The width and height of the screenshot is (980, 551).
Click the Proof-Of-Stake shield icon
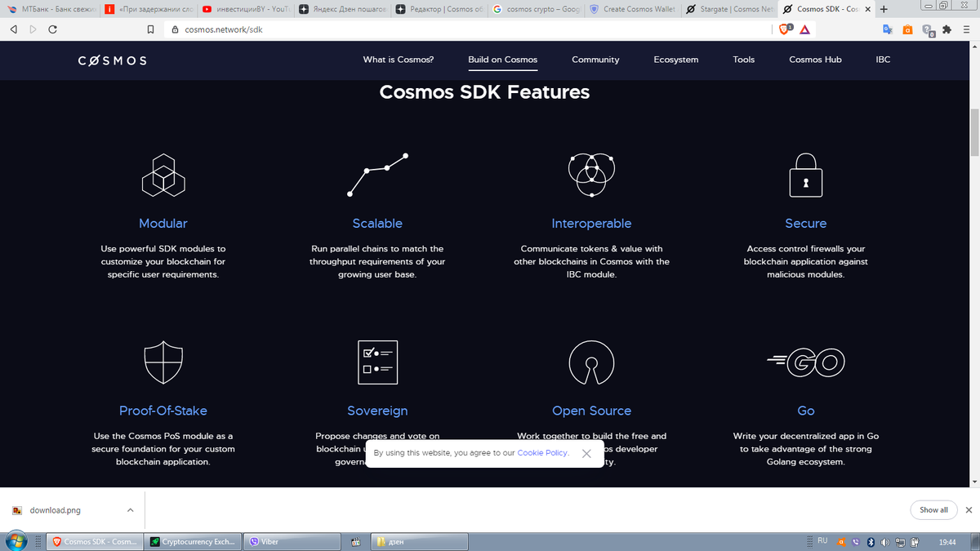163,362
